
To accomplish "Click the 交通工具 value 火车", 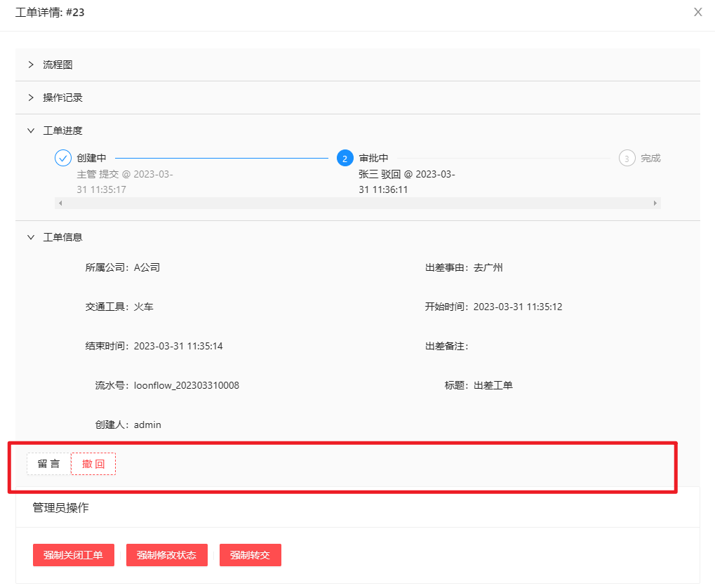I will pos(144,307).
